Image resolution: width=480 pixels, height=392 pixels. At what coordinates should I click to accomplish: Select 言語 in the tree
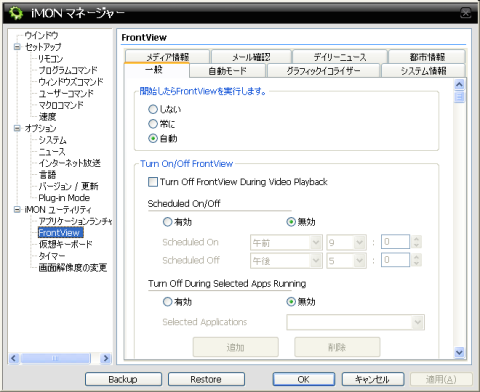coord(47,175)
